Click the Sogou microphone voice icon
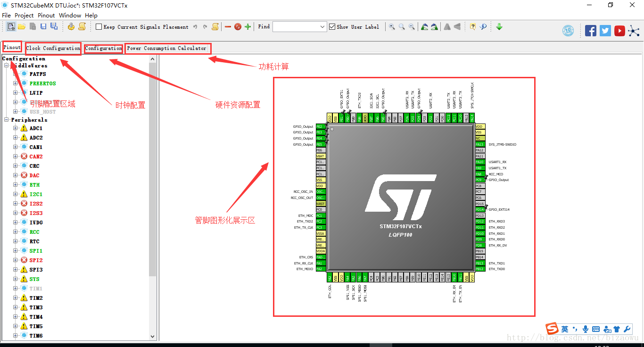Viewport: 644px width, 347px height. pos(586,329)
